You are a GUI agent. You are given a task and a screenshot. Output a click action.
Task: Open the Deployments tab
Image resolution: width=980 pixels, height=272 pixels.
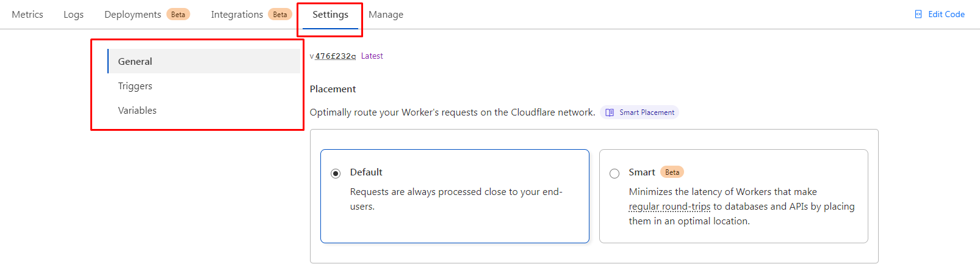132,14
